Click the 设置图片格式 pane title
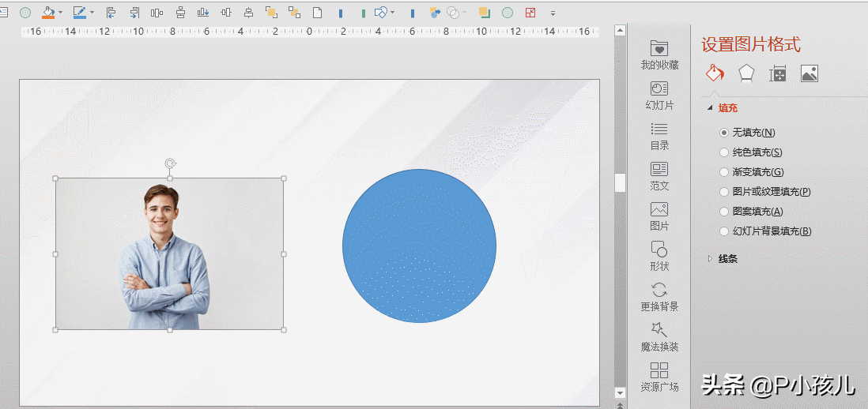Image resolution: width=868 pixels, height=409 pixels. pos(751,45)
